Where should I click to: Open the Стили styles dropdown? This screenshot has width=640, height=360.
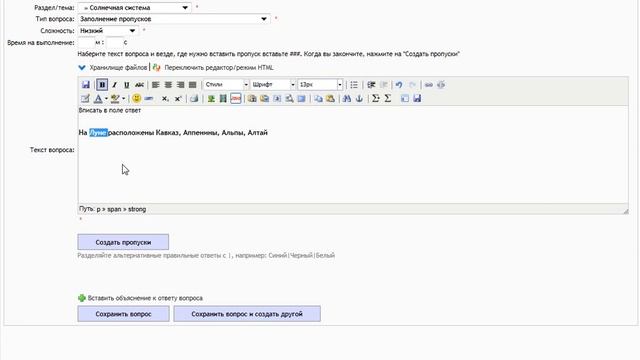pos(226,84)
